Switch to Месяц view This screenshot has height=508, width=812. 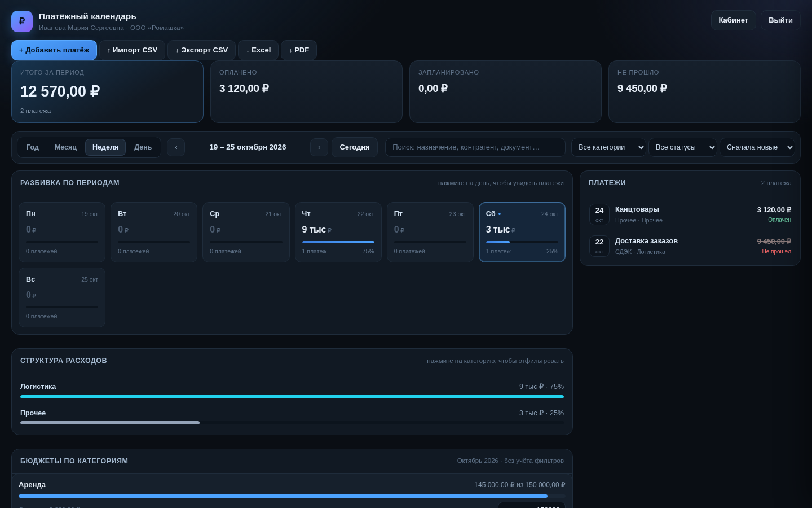[x=65, y=147]
